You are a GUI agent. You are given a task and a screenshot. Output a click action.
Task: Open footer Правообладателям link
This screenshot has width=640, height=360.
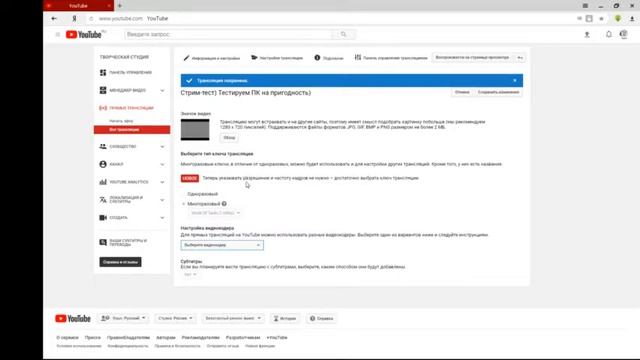pyautogui.click(x=128, y=338)
